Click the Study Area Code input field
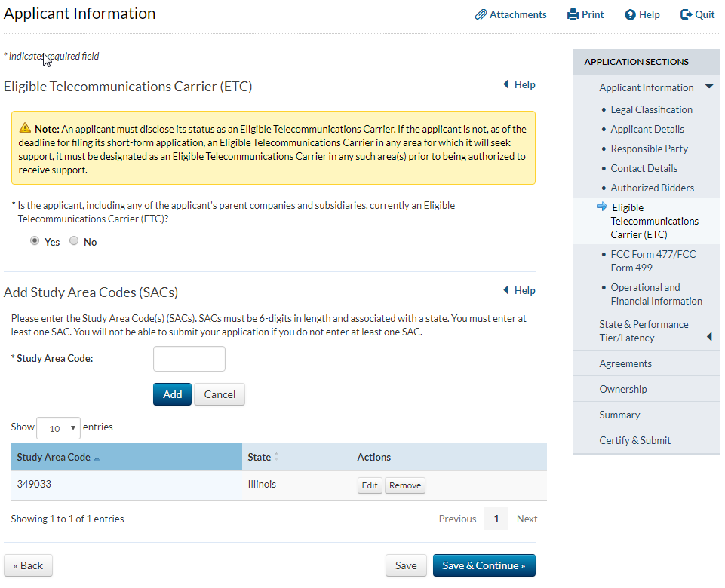725x588 pixels. [189, 360]
